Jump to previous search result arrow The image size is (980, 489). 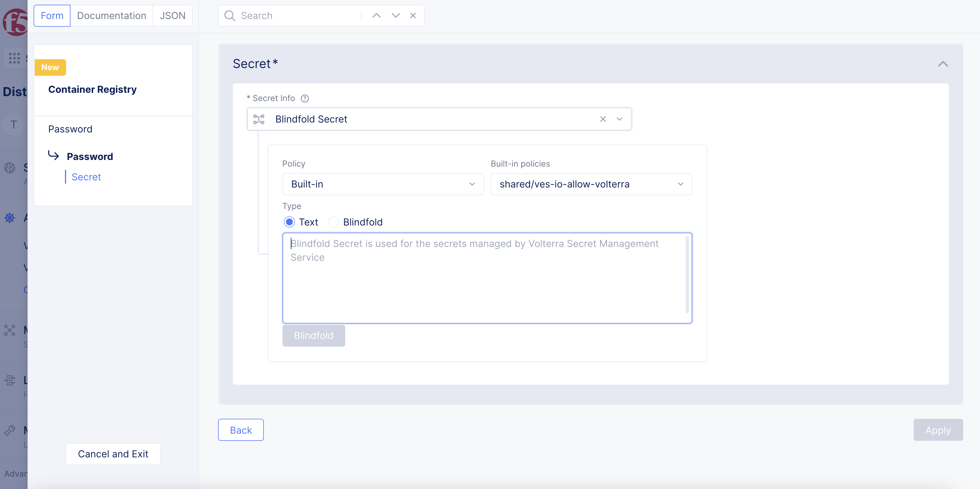(376, 16)
